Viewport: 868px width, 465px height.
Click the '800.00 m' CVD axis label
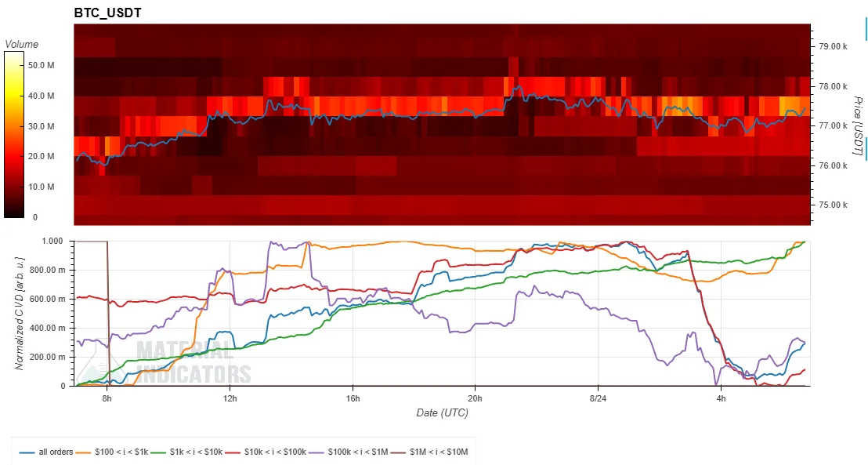[48, 270]
